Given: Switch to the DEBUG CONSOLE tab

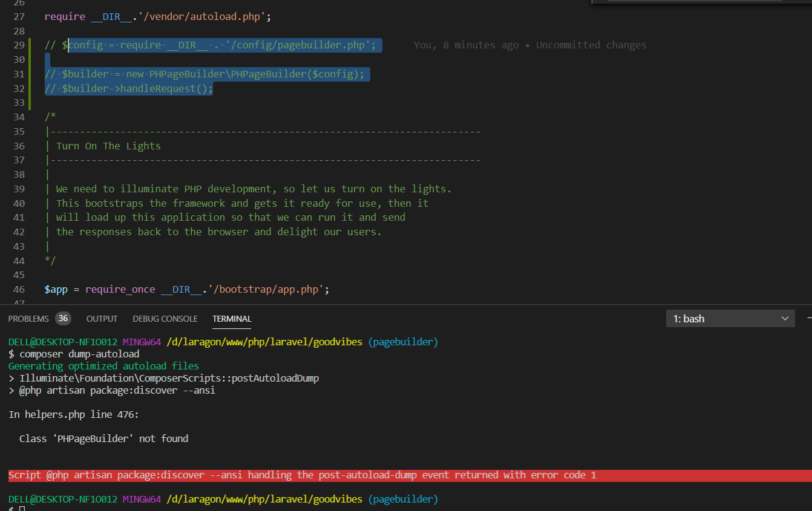Looking at the screenshot, I should [x=165, y=319].
